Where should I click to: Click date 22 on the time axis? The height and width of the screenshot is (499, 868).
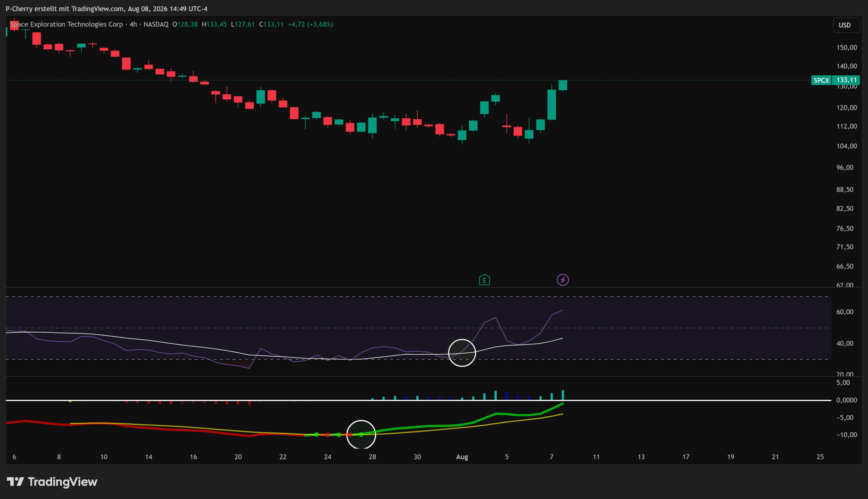click(283, 457)
